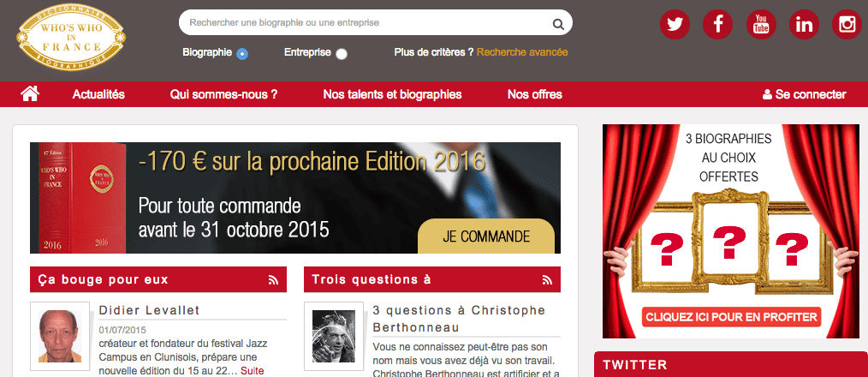Select the Entreprise radio button
This screenshot has height=377, width=868.
(342, 54)
